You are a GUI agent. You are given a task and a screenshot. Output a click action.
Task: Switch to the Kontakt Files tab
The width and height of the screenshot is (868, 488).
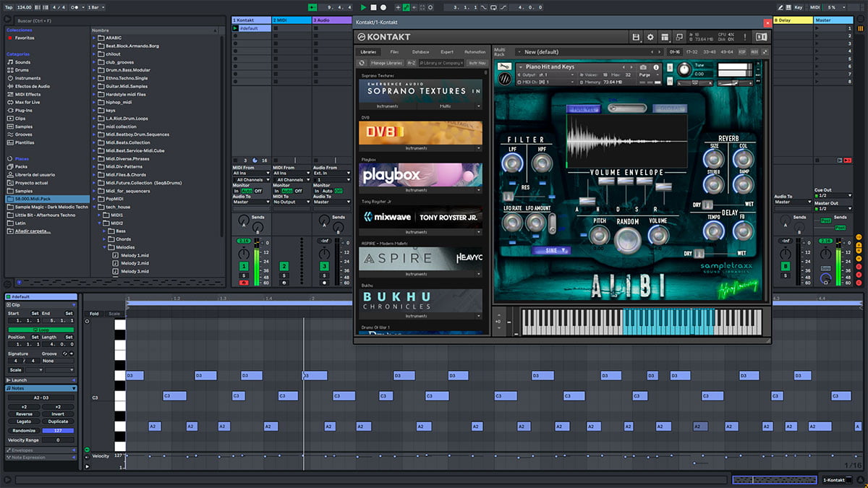click(394, 52)
